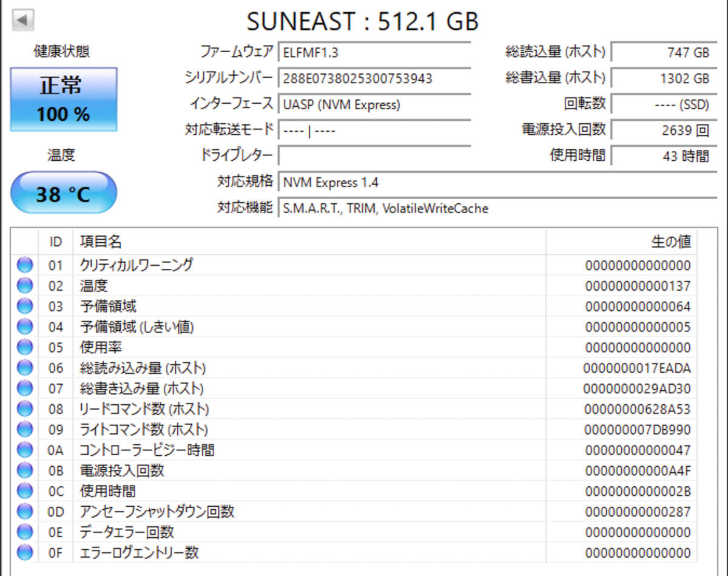Click status orb for ライトコマンド数 row
Image resolution: width=728 pixels, height=576 pixels.
coord(25,430)
